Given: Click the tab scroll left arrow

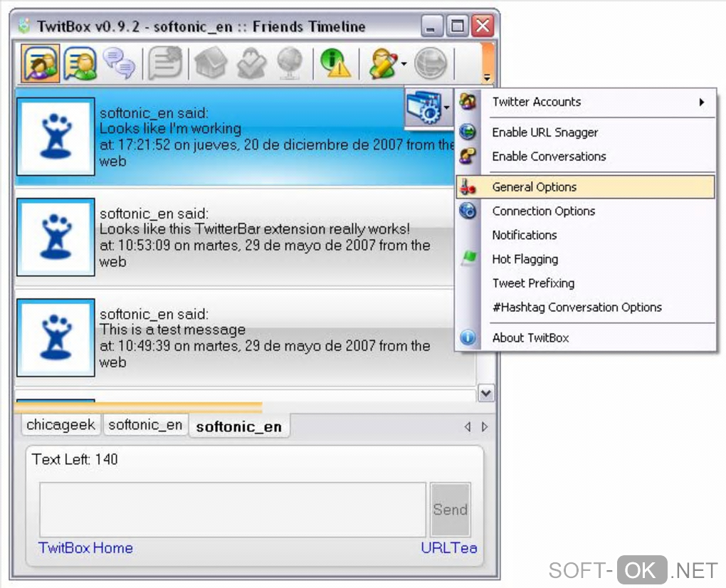Looking at the screenshot, I should (x=468, y=427).
